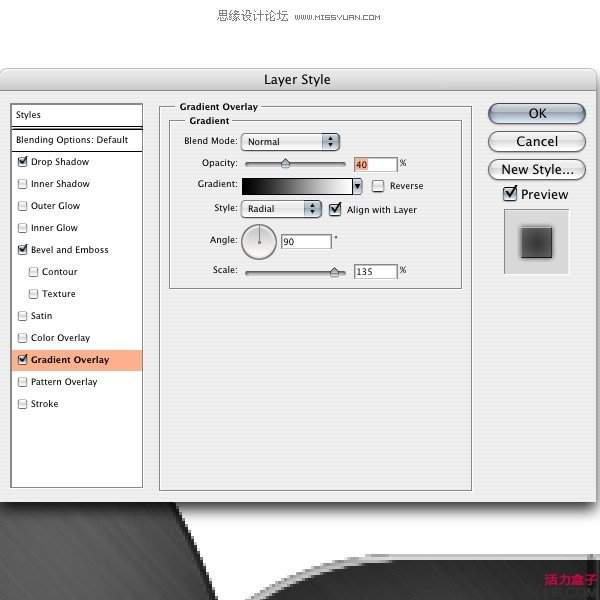Open the gradient Style dropdown set to Radial

tap(281, 209)
